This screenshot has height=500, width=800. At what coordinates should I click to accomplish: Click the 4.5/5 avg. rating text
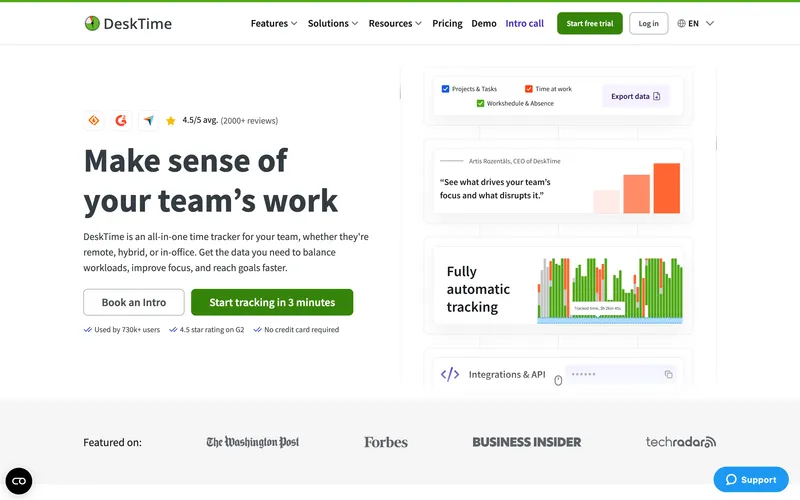tap(200, 120)
